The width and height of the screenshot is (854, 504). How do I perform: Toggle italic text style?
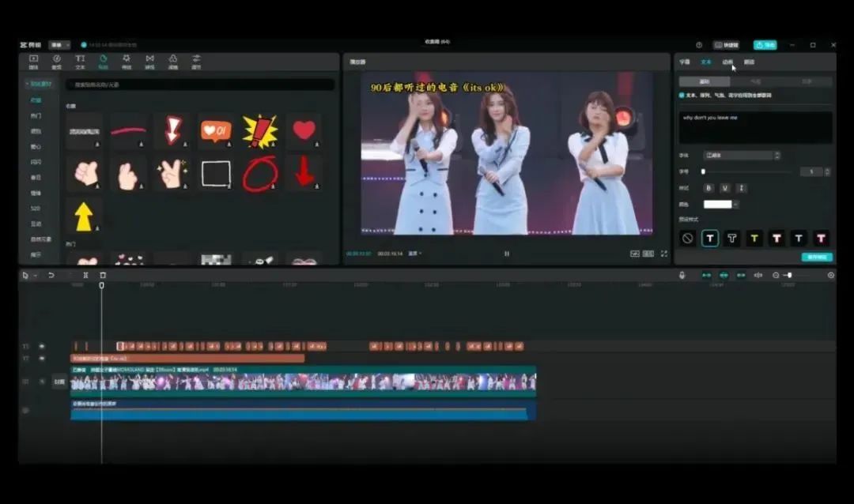(741, 188)
